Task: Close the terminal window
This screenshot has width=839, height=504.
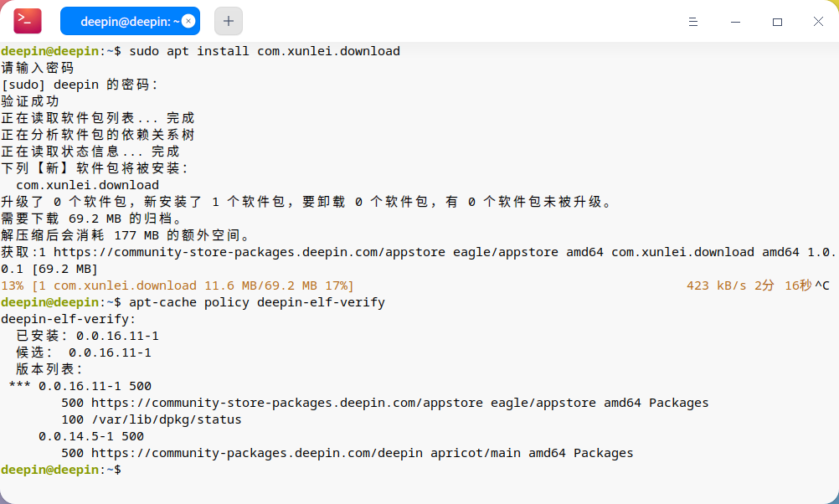Action: pos(818,22)
